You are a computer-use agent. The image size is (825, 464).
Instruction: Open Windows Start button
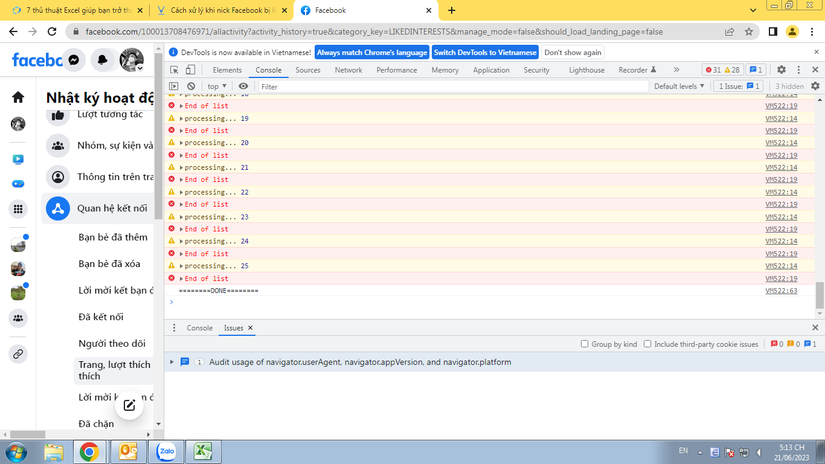click(x=16, y=452)
